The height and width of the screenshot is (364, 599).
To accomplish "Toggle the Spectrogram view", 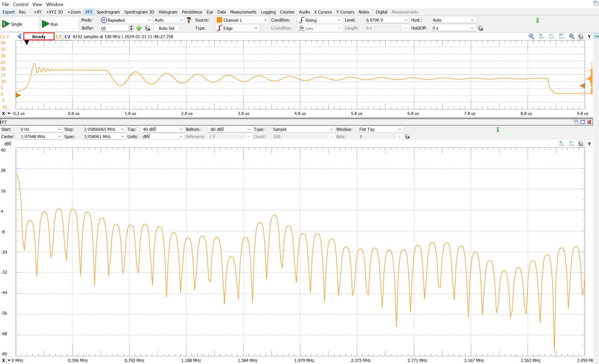I will tap(108, 12).
